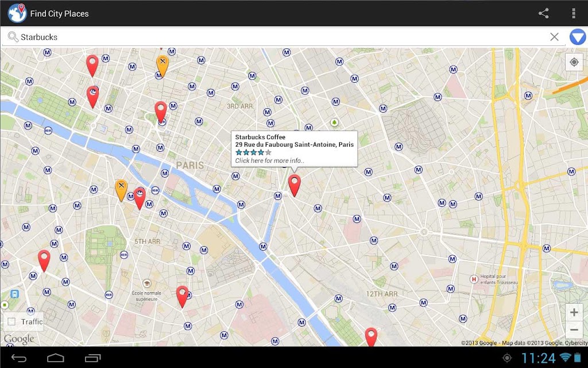The height and width of the screenshot is (368, 588).
Task: Select the red pin at bottom near 12TH ARR.
Action: tap(371, 337)
